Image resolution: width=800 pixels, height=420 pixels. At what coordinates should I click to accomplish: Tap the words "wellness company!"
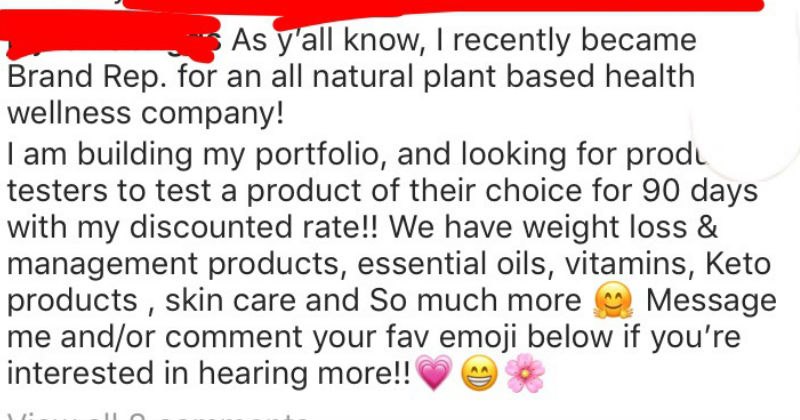[145, 113]
